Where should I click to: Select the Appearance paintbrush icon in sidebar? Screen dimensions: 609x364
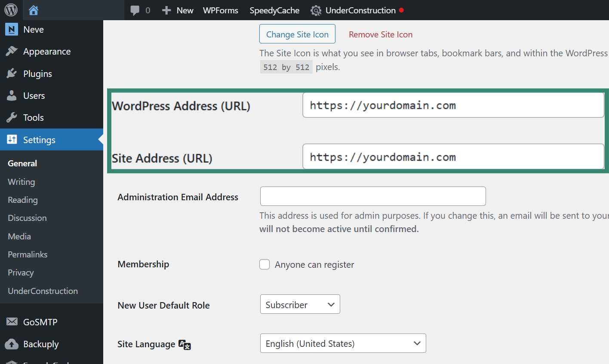pyautogui.click(x=12, y=51)
